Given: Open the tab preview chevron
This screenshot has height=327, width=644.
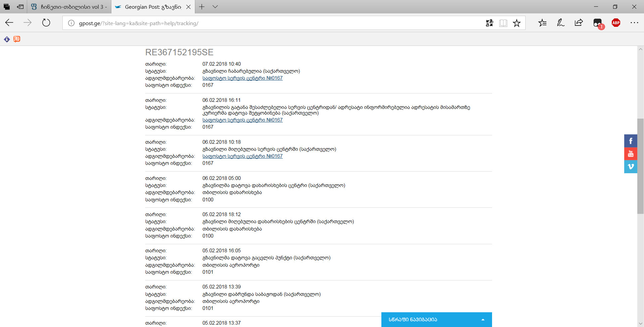Looking at the screenshot, I should 215,7.
